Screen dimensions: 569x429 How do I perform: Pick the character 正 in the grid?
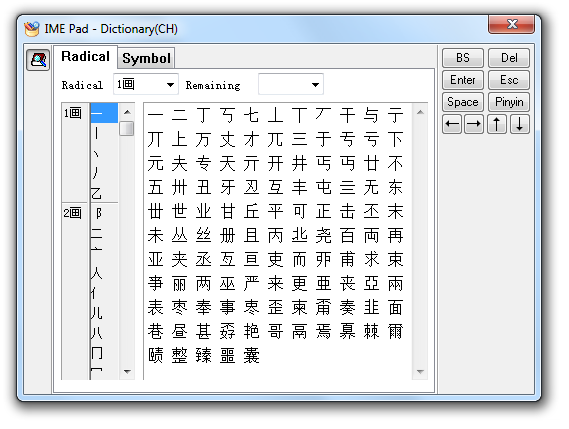pos(323,212)
